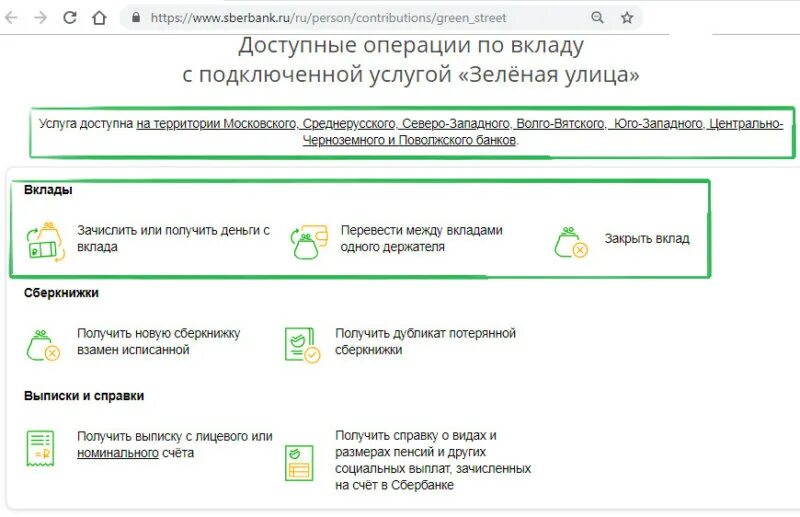Click the 'Выписки и справки' heading
Image resolution: width=800 pixels, height=517 pixels.
click(84, 396)
